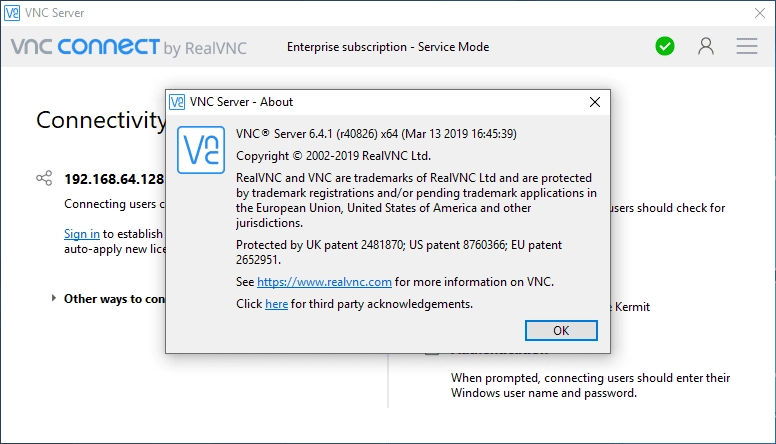The image size is (776, 444).
Task: Click the VNC Server title bar icon
Action: (12, 13)
